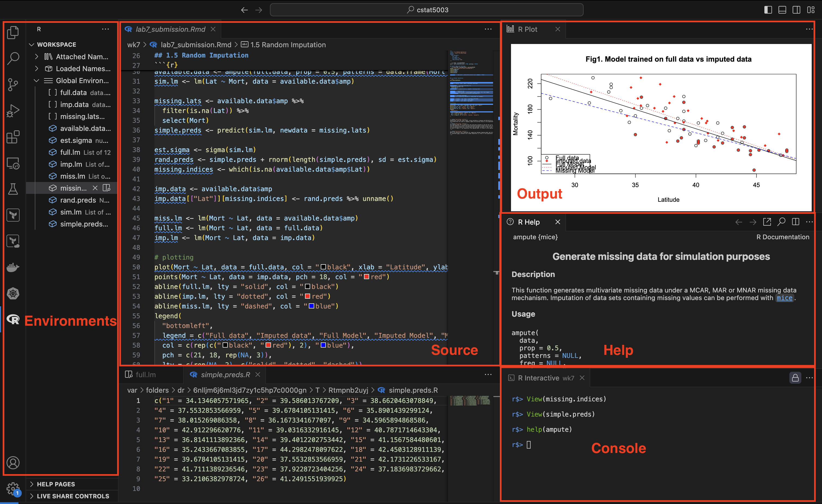Toggle the bottom panel visibility
The image size is (822, 504).
pyautogui.click(x=782, y=10)
